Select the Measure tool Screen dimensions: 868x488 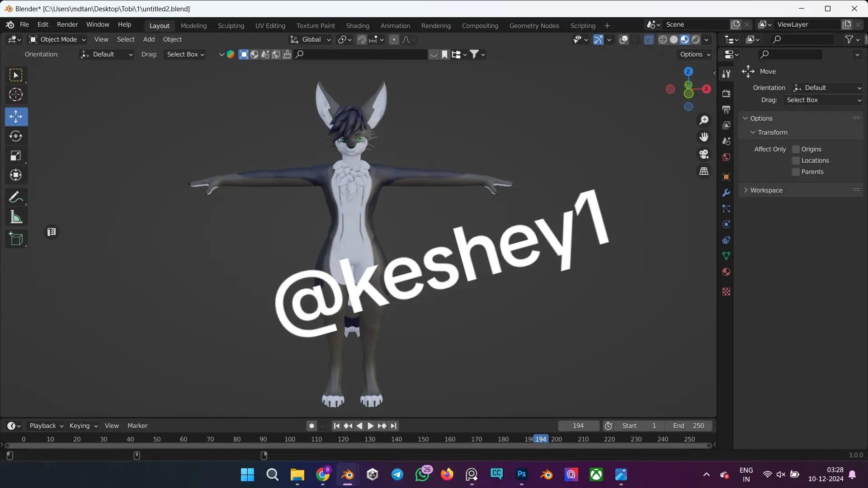coord(16,217)
